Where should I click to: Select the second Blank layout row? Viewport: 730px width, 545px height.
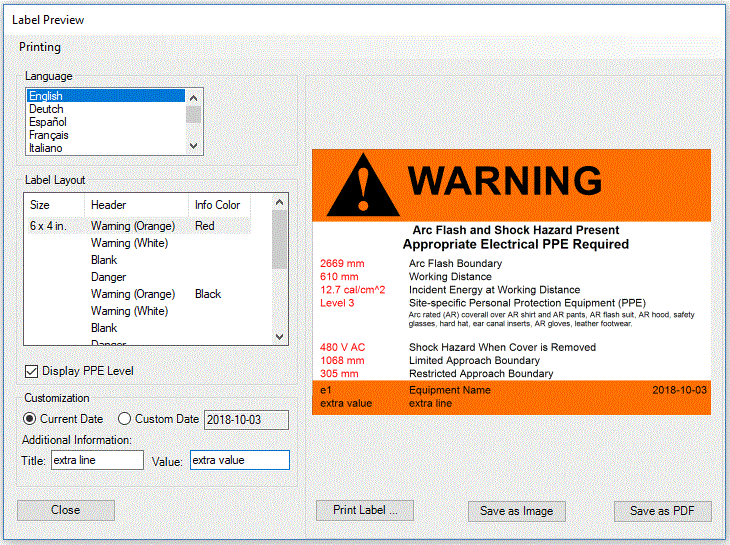pos(104,328)
